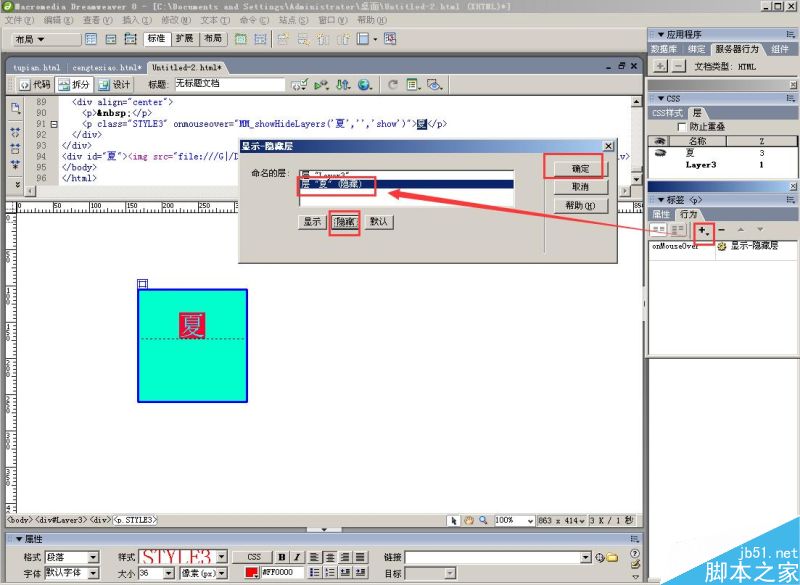Click the minus icon to remove behavior

(721, 230)
